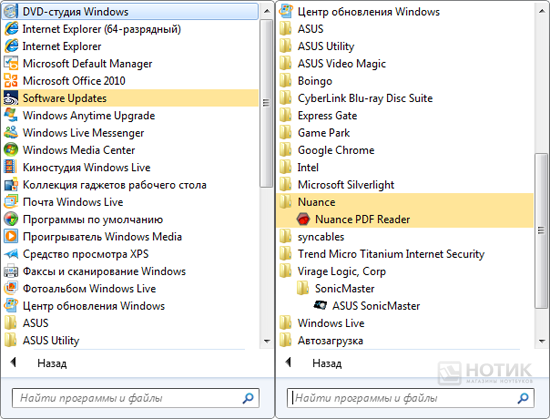Image resolution: width=550 pixels, height=419 pixels.
Task: Open the Проигрыватель Windows Media icon
Action: pos(11,236)
